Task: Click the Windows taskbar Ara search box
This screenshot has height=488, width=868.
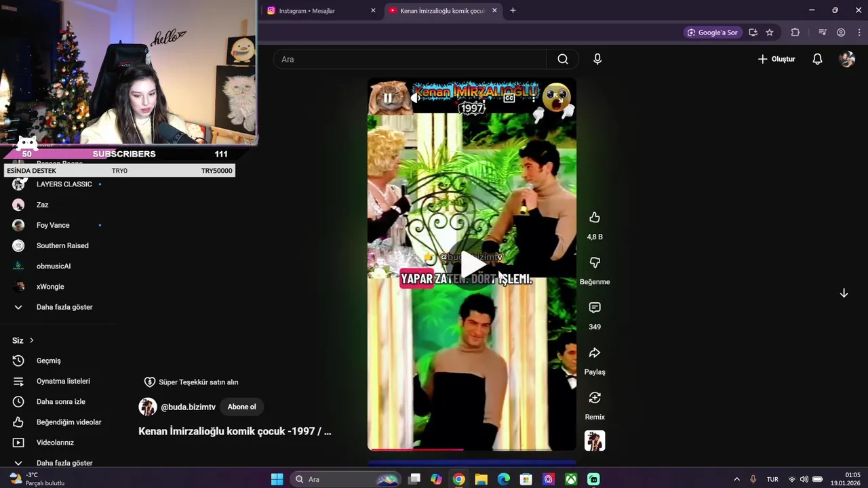Action: click(x=347, y=479)
